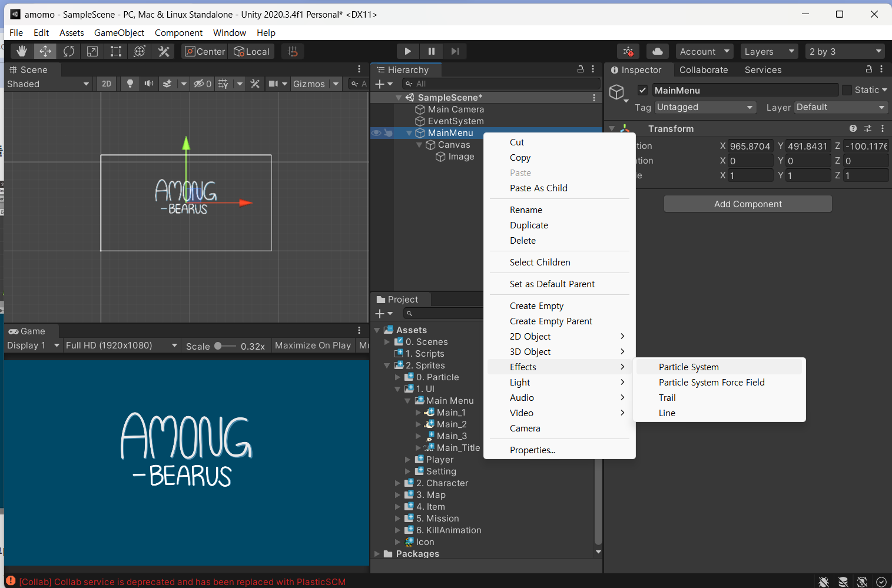892x588 pixels.
Task: Toggle scene audio speaker icon
Action: point(149,84)
